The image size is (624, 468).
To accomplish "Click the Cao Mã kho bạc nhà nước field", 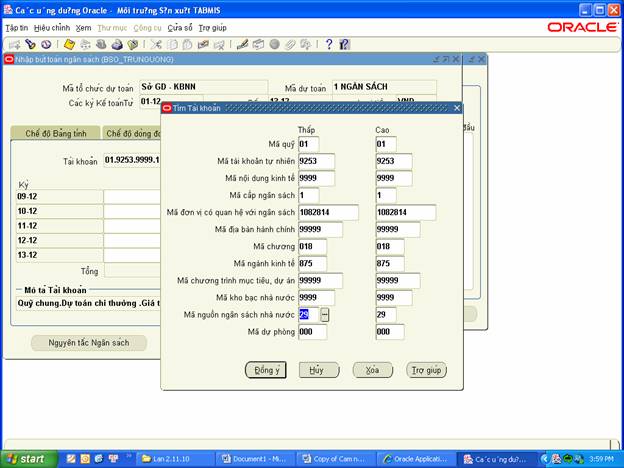I will point(394,298).
